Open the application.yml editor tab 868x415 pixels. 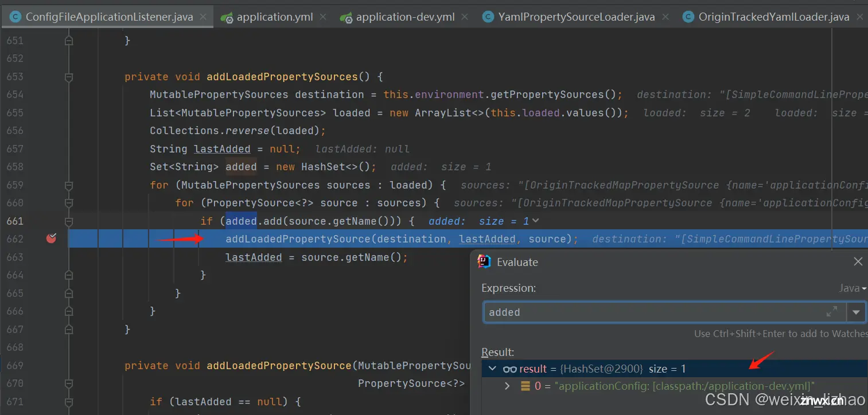275,17
